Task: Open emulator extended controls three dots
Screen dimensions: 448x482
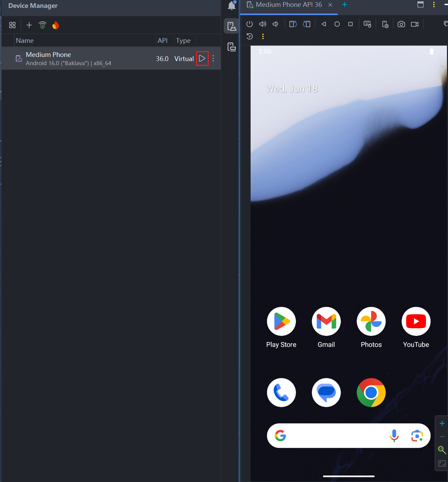Action: [263, 36]
